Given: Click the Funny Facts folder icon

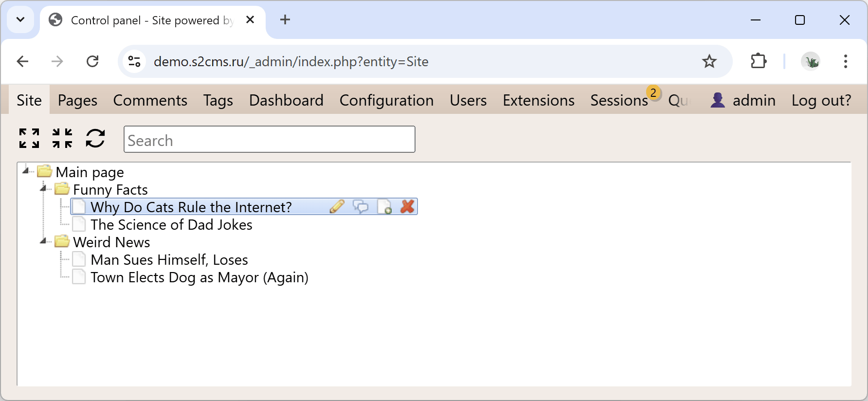Looking at the screenshot, I should click(62, 188).
